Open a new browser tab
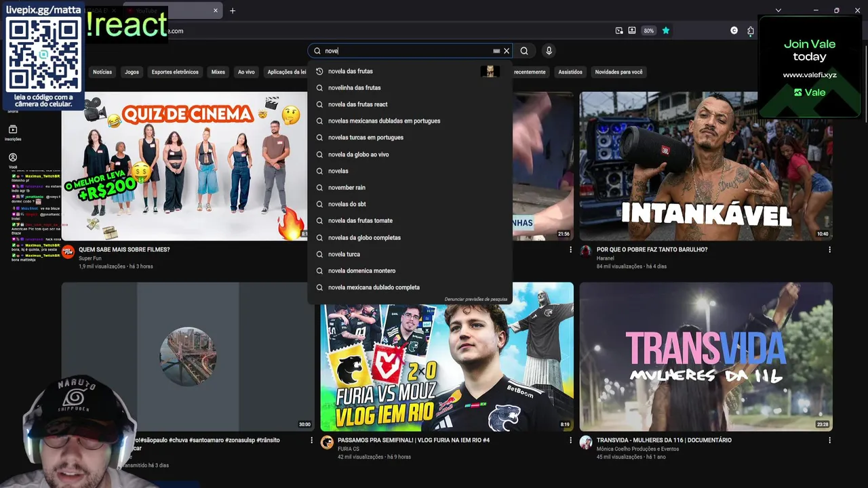This screenshot has height=488, width=868. [233, 10]
